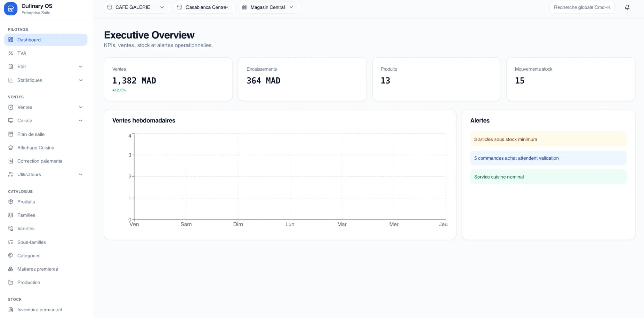The width and height of the screenshot is (644, 318).
Task: Click the Plan de salle table icon
Action: [11, 134]
